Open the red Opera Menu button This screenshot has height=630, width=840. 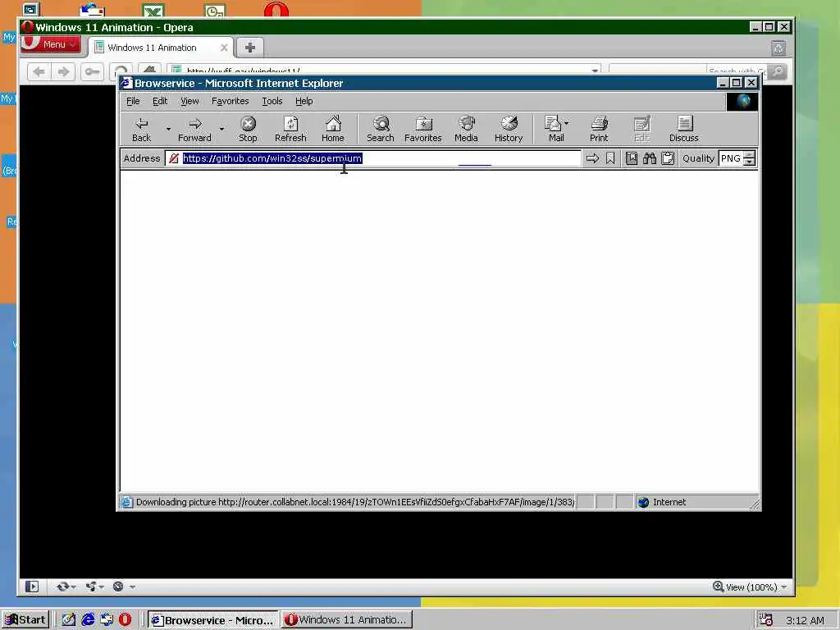click(x=51, y=44)
